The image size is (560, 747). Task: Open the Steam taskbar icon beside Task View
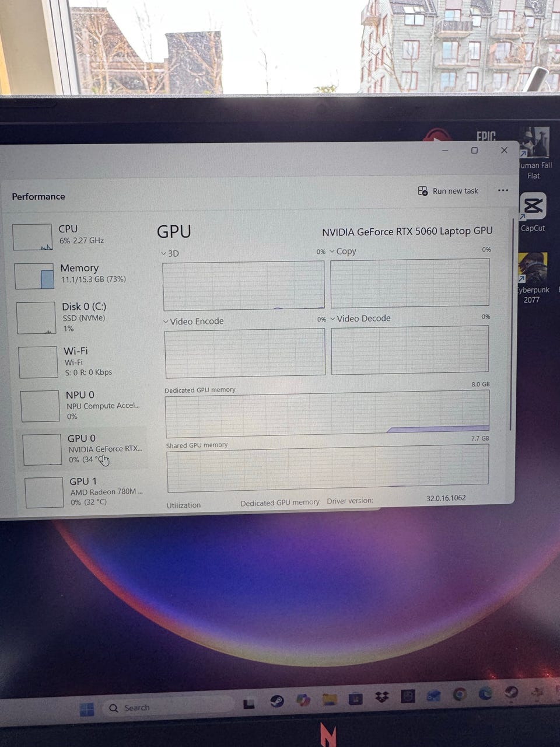point(276,701)
